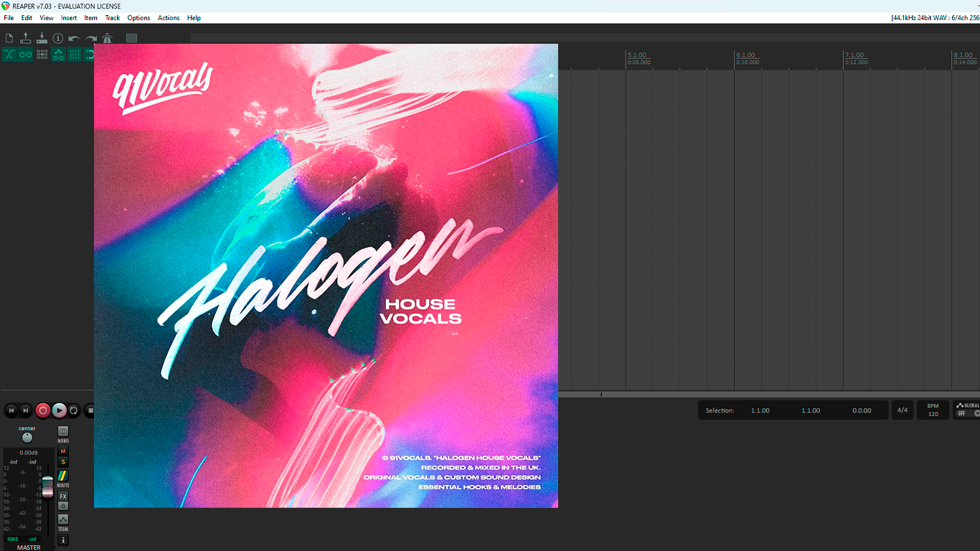This screenshot has height=551, width=980.
Task: Click the Stop button in transport
Action: (x=90, y=410)
